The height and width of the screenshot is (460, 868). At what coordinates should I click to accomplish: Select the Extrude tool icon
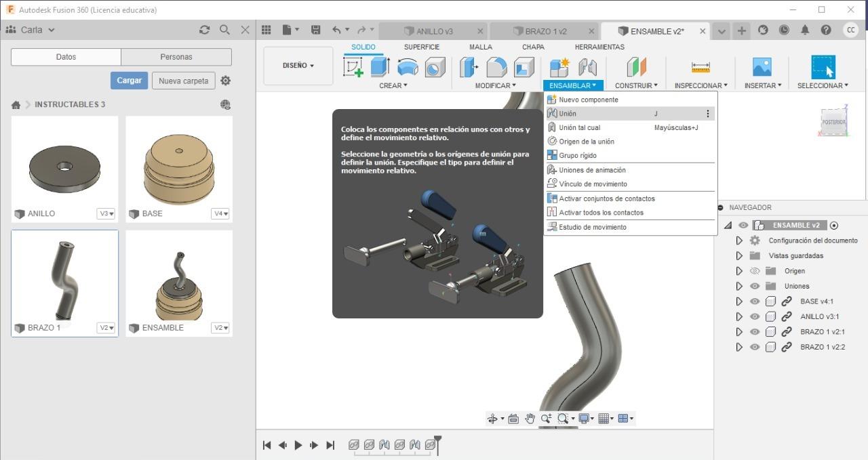pos(380,66)
